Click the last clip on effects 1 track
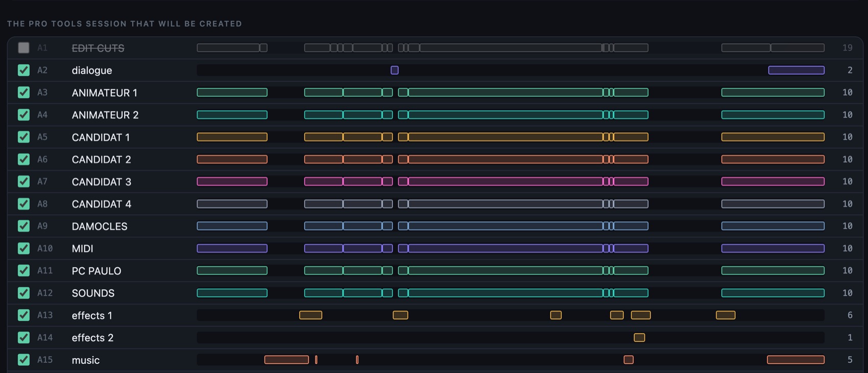This screenshot has height=373, width=868. (726, 315)
